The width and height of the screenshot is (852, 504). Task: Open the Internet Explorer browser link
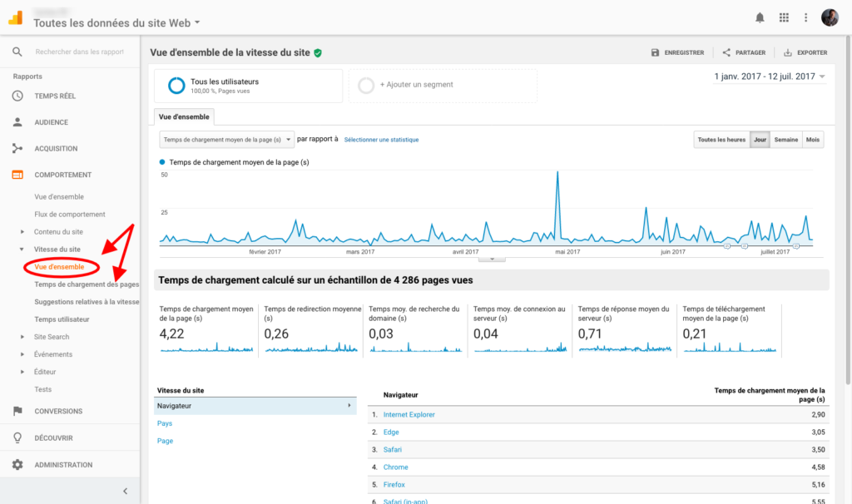pyautogui.click(x=409, y=414)
